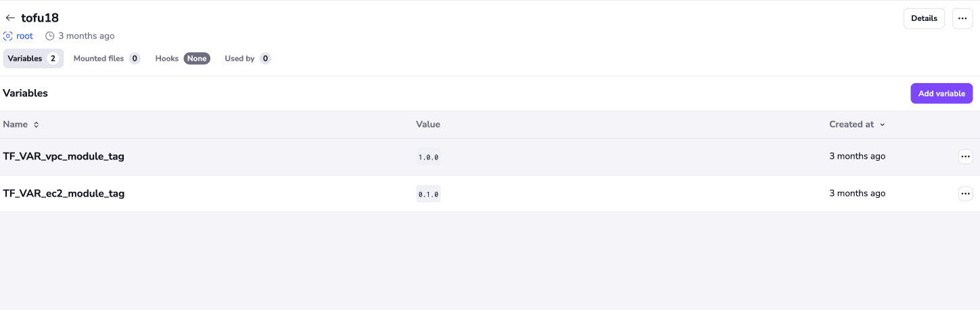Click the root space icon
This screenshot has height=310, width=980.
[8, 36]
